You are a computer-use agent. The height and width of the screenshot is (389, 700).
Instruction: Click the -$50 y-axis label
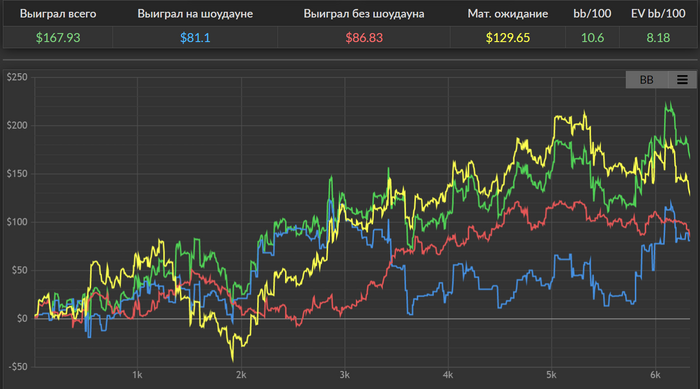pos(18,367)
